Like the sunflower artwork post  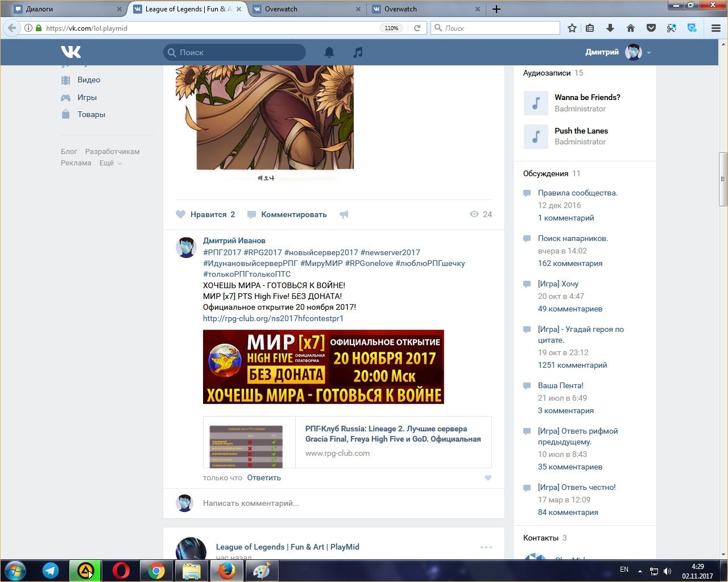coord(205,214)
